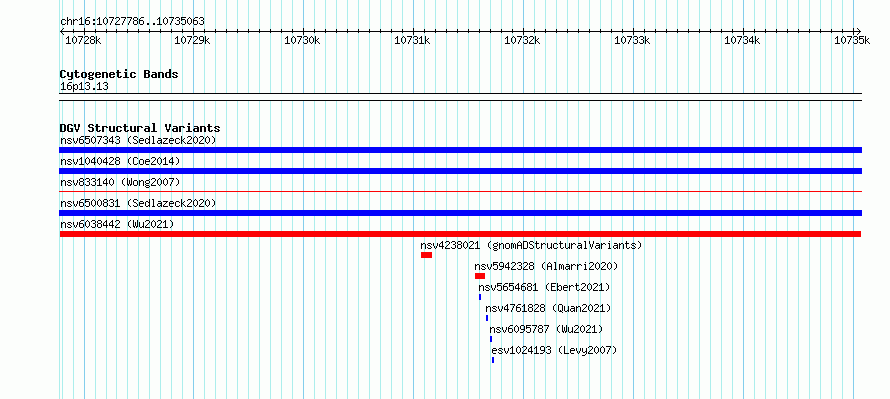The width and height of the screenshot is (890, 399).
Task: Click the blue bar under nsv6500831
Action: click(x=460, y=213)
